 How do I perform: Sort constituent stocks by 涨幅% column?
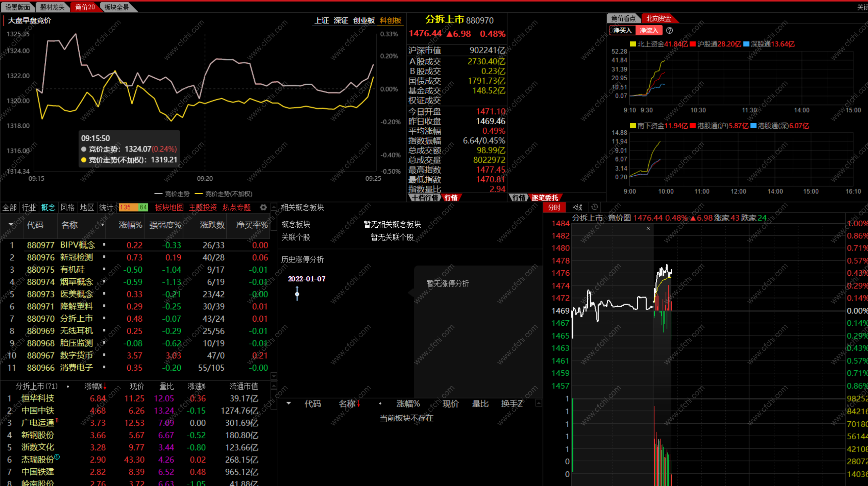point(93,386)
